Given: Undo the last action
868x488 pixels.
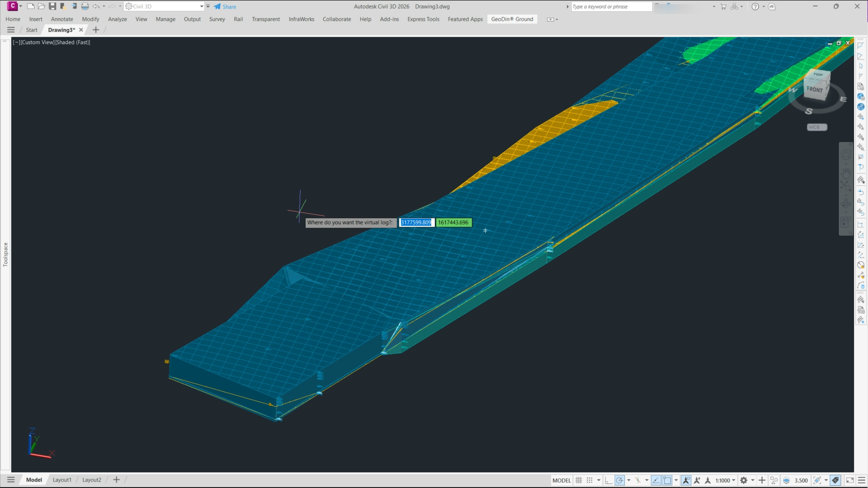Looking at the screenshot, I should click(x=96, y=6).
